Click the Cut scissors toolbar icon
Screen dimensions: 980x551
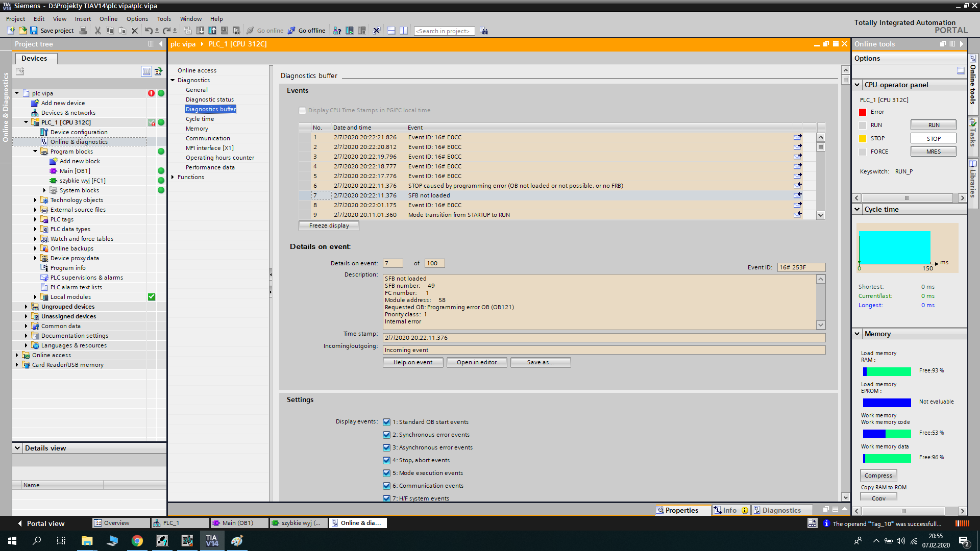click(x=97, y=31)
